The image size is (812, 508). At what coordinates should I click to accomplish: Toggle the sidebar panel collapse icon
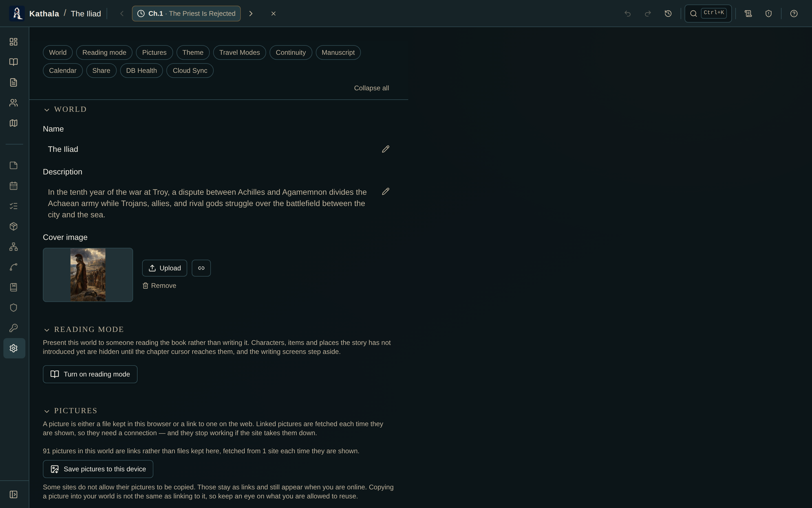[14, 494]
